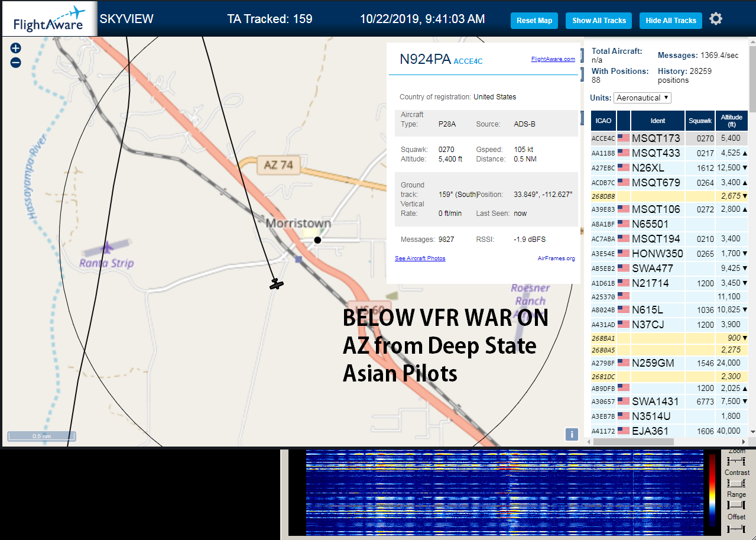
Task: Select the SWA477 aircraft ident
Action: pyautogui.click(x=653, y=269)
